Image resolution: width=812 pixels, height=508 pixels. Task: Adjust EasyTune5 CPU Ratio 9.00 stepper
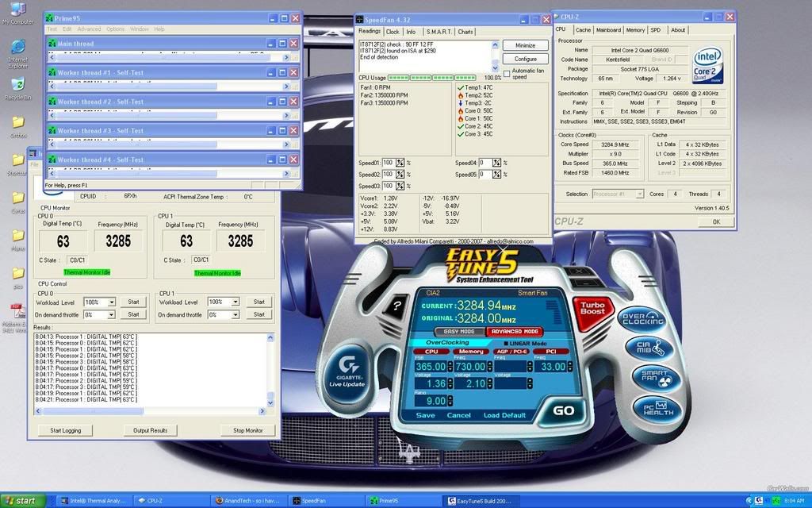pos(450,401)
